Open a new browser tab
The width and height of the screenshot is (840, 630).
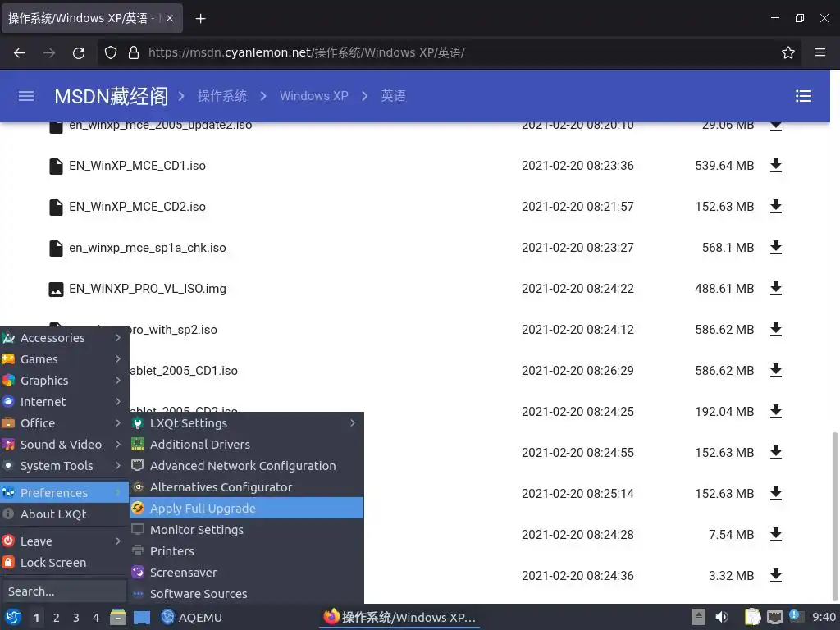[x=200, y=19]
